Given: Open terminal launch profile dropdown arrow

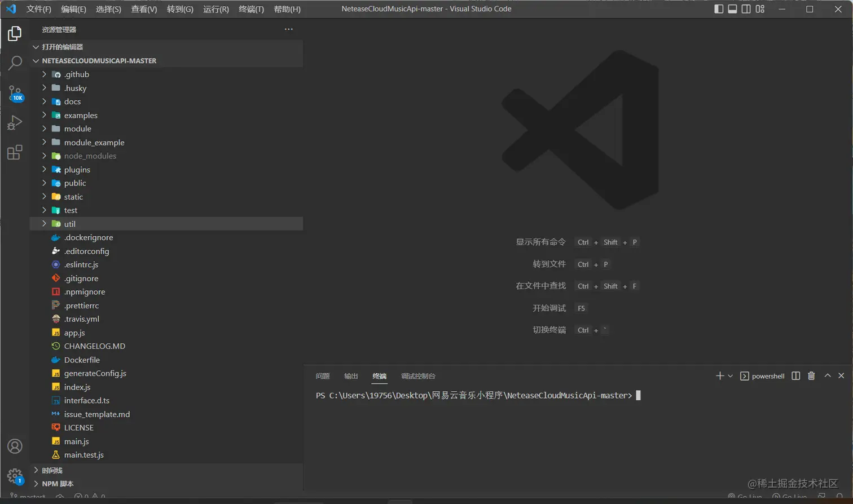Looking at the screenshot, I should pos(730,376).
